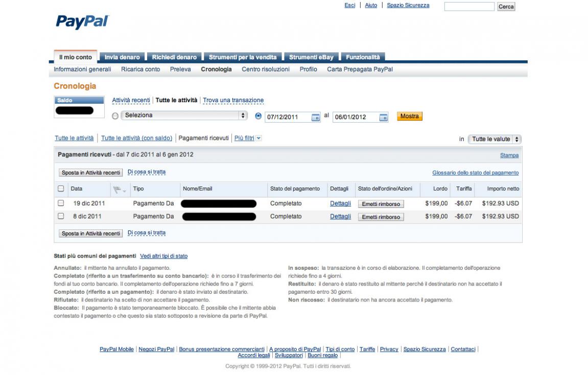This screenshot has height=375, width=588.
Task: Click the upper Di cosa si tratta link
Action: click(147, 172)
